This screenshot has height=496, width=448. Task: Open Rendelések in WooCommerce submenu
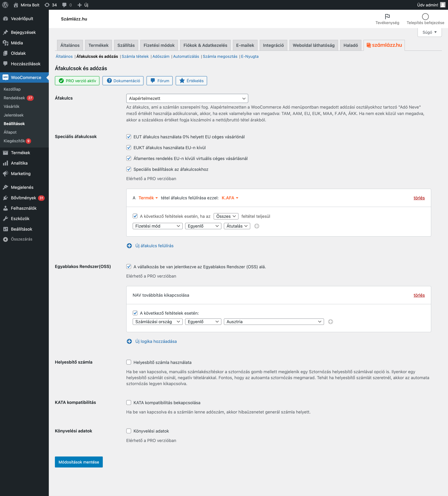[14, 98]
